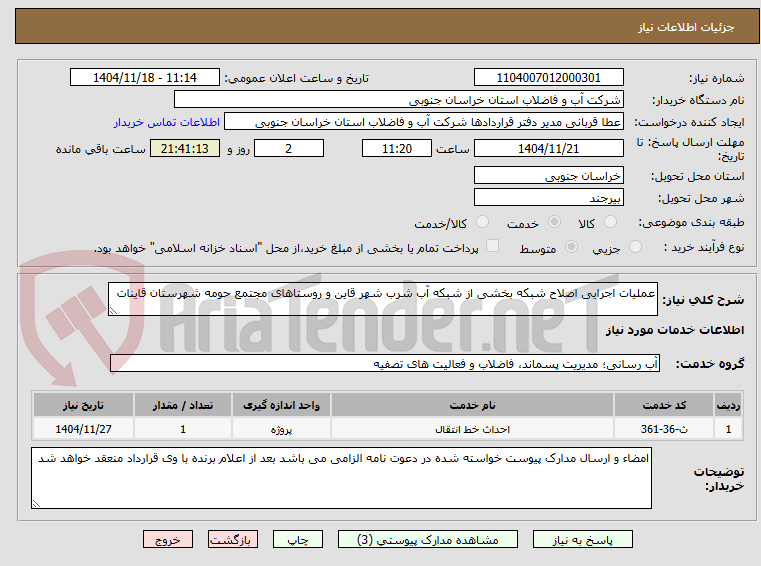Select the کالا radio button

point(610,222)
